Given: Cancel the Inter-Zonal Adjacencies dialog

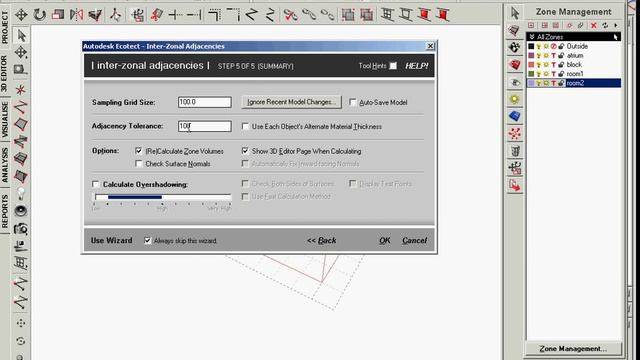Looking at the screenshot, I should (x=414, y=240).
